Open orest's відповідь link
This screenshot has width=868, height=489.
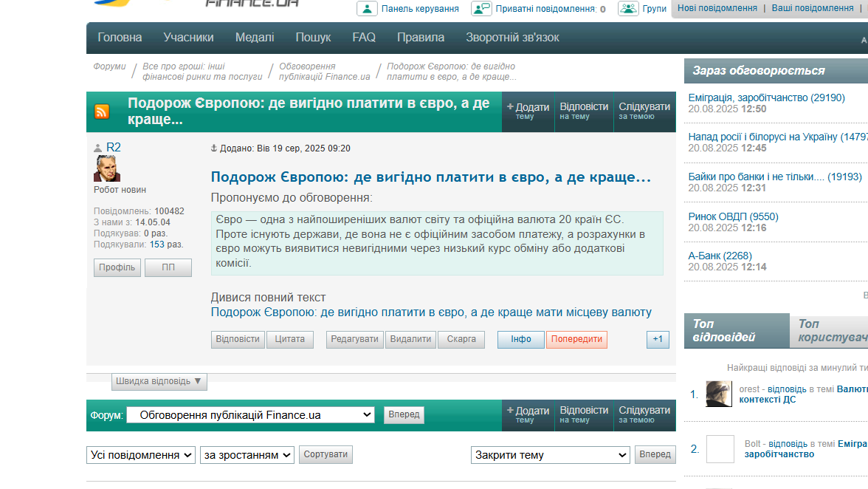click(x=787, y=389)
